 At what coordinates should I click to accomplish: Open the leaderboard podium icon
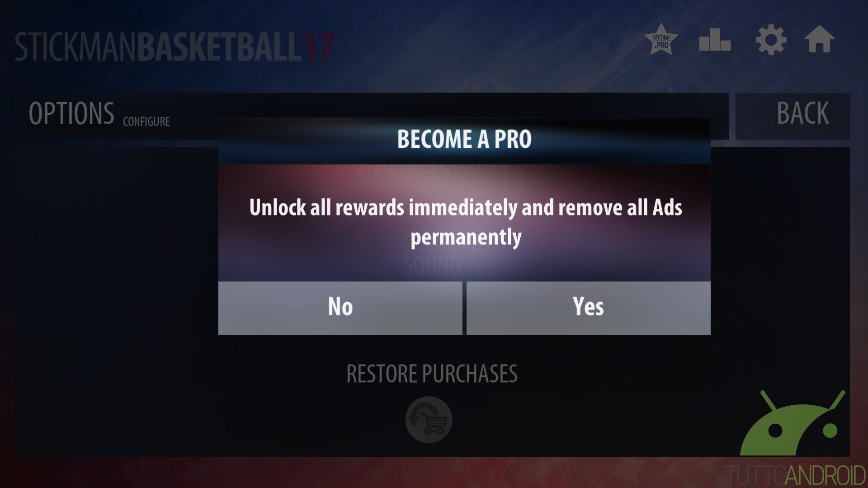[715, 40]
